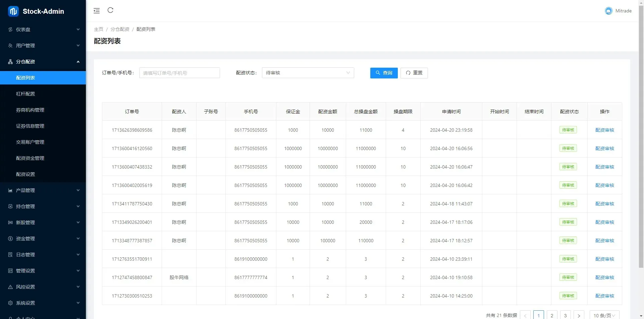Click the 申请时间 column header
644x319 pixels.
pos(451,112)
